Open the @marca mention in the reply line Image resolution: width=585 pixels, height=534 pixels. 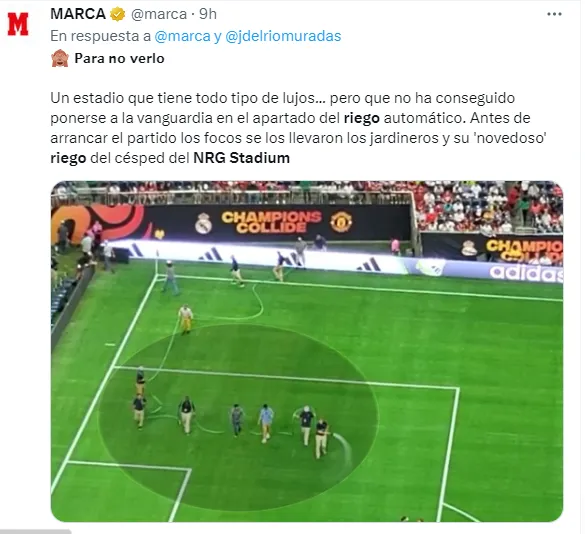pyautogui.click(x=182, y=36)
